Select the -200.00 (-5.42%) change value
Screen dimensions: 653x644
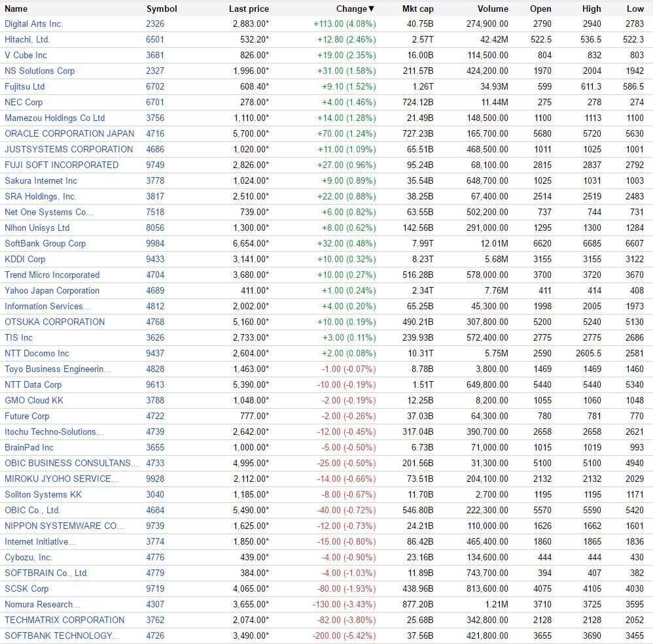point(344,636)
